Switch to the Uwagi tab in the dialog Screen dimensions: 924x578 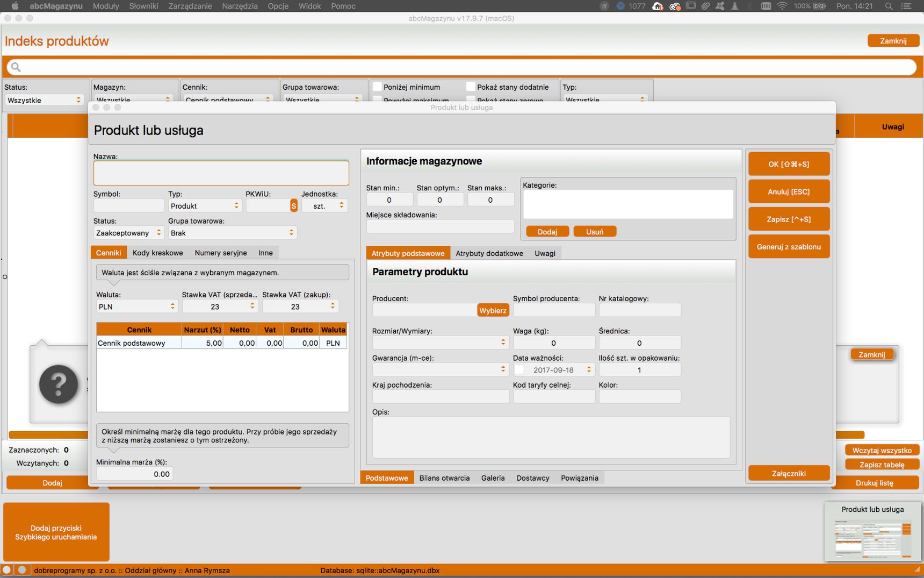pyautogui.click(x=545, y=253)
